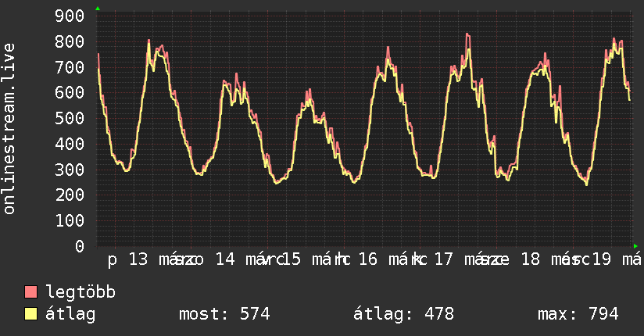
Task: Click the 16 date label on x-axis
Action: click(367, 259)
